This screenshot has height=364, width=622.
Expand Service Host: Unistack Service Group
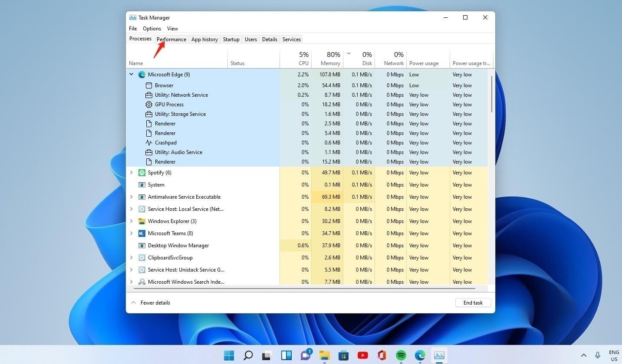click(x=132, y=270)
